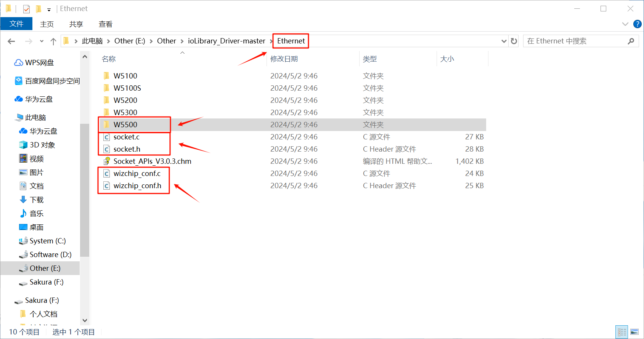
Task: Open the Quick Access Toolbar customize dropdown
Action: tap(49, 10)
